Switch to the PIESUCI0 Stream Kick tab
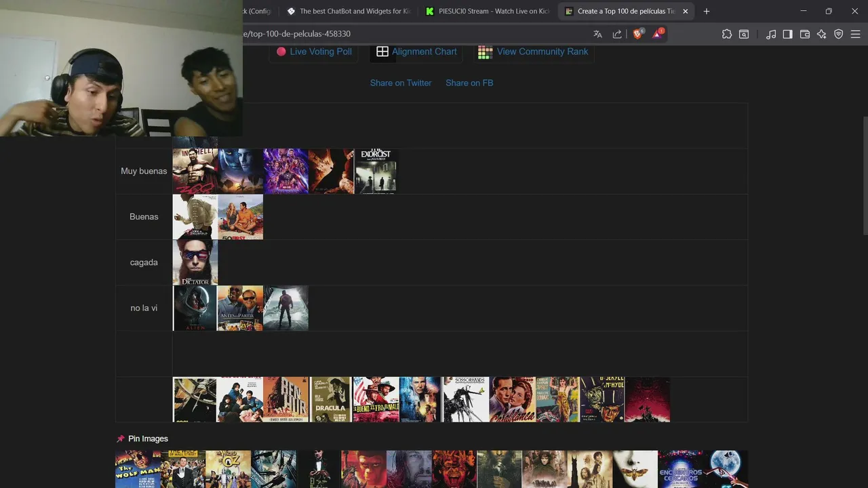 (487, 11)
